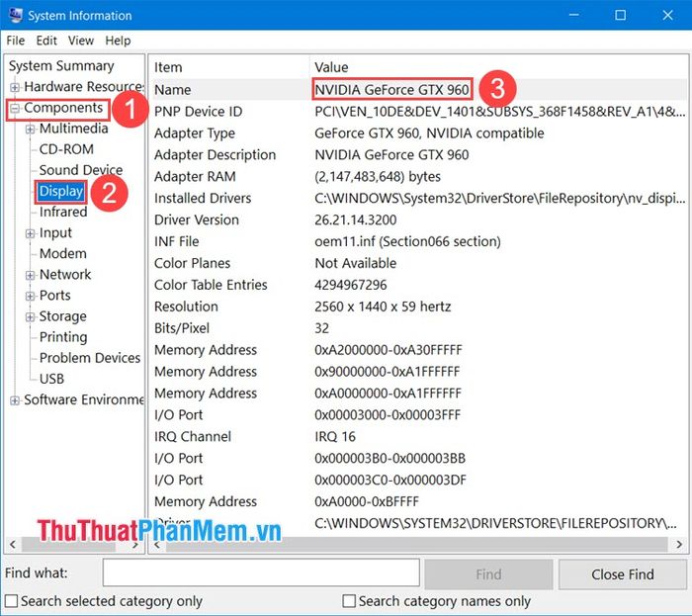Open the View menu

[x=81, y=41]
